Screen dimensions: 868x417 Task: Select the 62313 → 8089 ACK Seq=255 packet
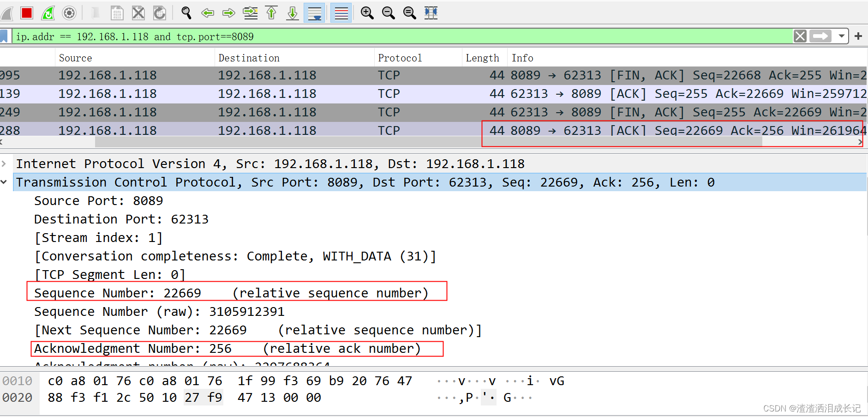coord(433,94)
